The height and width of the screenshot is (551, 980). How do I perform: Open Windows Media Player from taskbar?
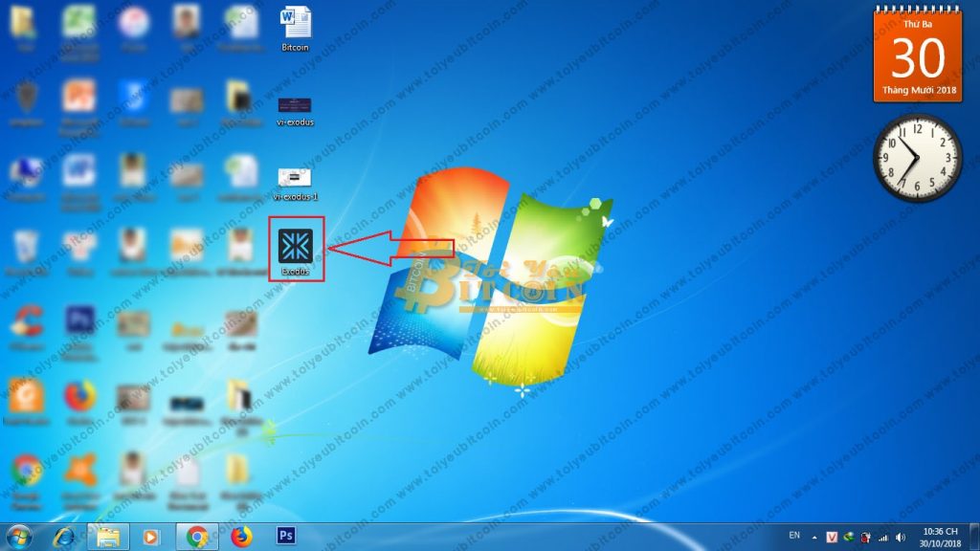151,537
